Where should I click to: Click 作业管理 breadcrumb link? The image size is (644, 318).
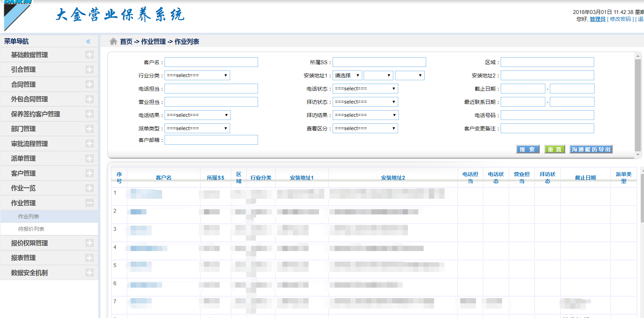click(153, 41)
